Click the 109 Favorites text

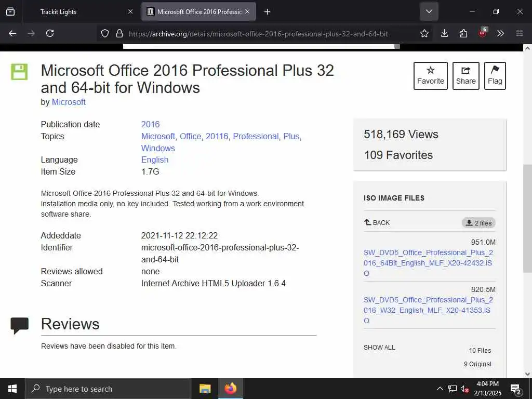click(x=398, y=155)
